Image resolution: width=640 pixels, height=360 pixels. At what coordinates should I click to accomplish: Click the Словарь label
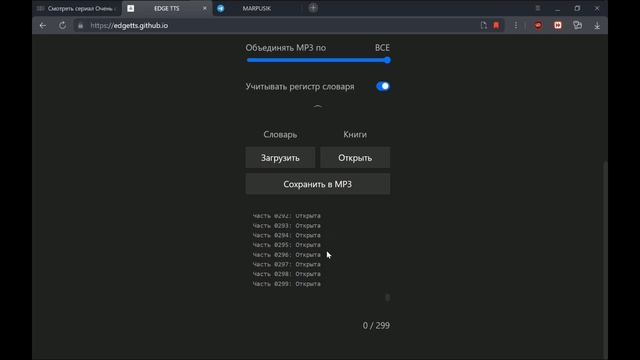[280, 134]
